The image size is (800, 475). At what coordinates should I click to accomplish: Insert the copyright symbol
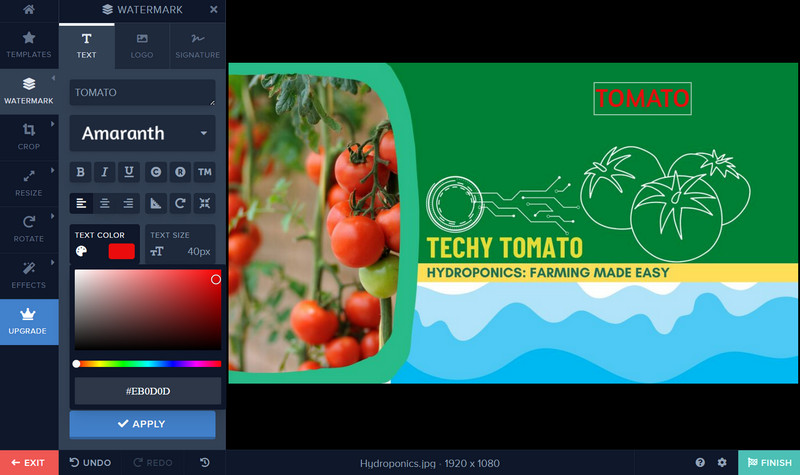coord(156,172)
